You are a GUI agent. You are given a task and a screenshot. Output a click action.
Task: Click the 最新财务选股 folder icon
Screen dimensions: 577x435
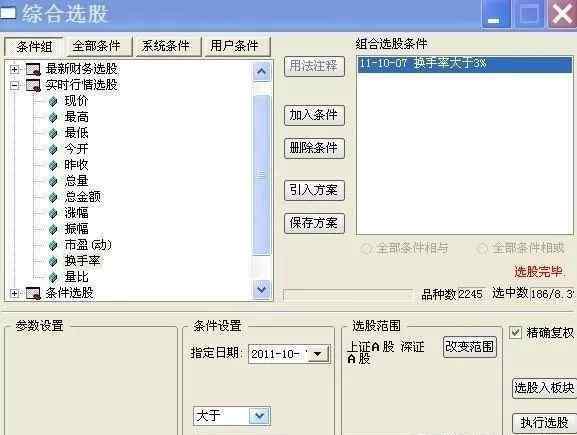click(33, 69)
